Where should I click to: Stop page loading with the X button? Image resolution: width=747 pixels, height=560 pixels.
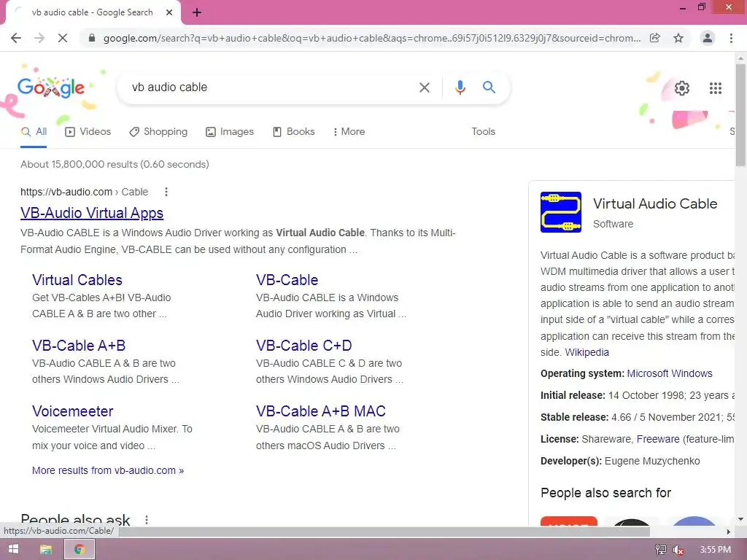tap(63, 38)
